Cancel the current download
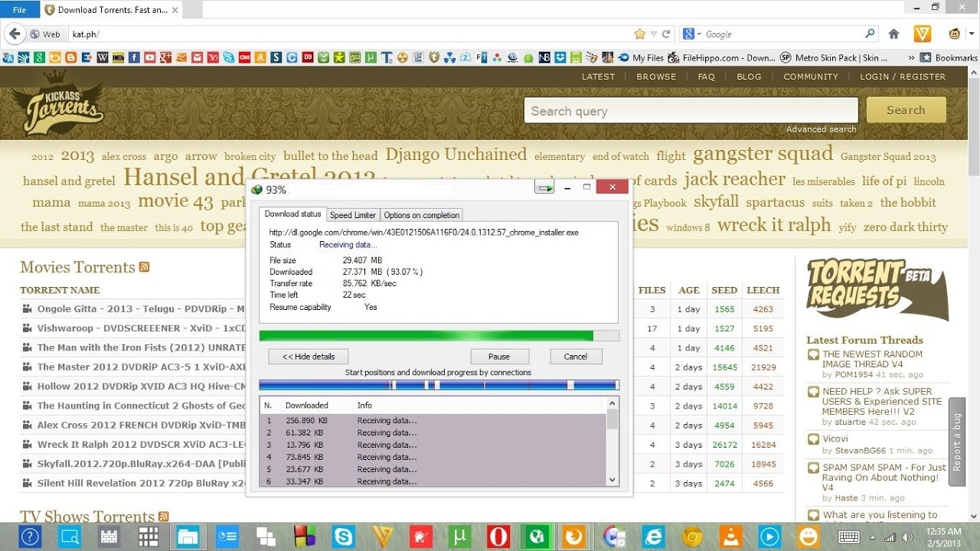Image resolution: width=980 pixels, height=551 pixels. [576, 357]
